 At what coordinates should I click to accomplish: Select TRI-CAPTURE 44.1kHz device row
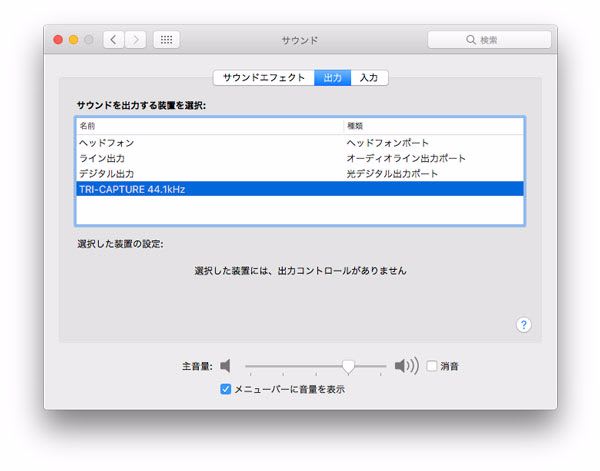300,189
